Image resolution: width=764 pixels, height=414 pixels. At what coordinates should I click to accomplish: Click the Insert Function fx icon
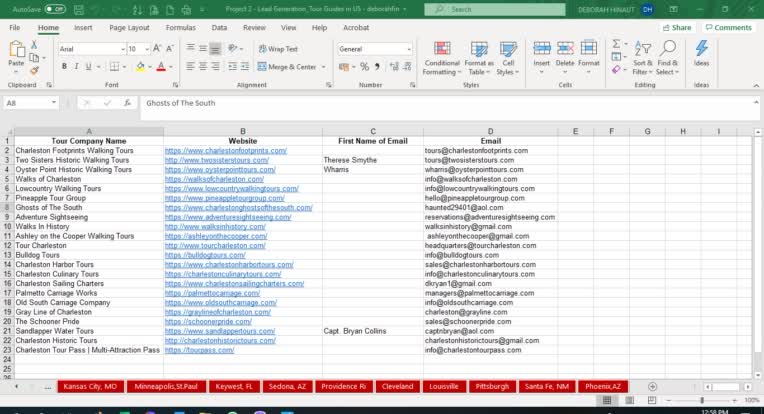[x=127, y=103]
